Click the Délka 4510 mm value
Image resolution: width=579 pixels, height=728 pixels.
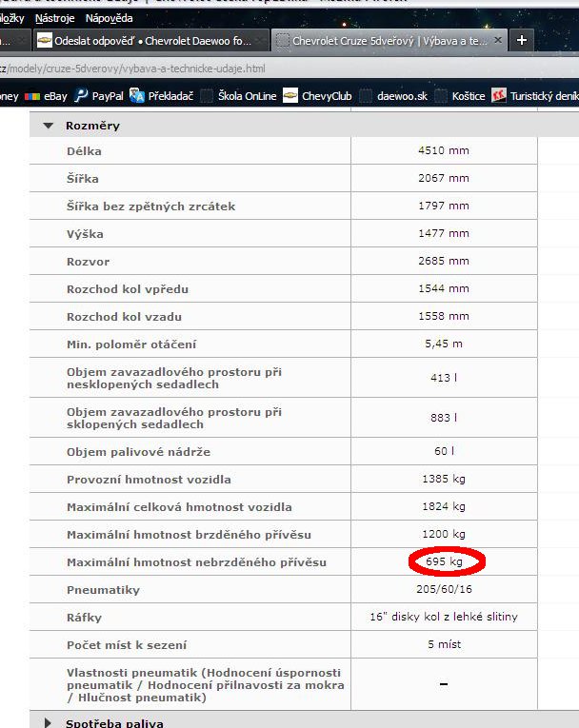(443, 151)
